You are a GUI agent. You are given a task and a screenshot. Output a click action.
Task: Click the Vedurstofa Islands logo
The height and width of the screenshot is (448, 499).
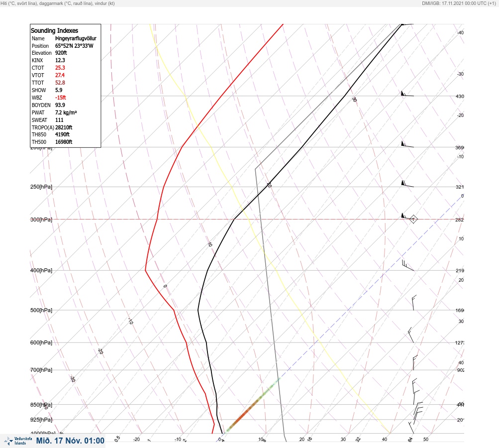coord(18,441)
